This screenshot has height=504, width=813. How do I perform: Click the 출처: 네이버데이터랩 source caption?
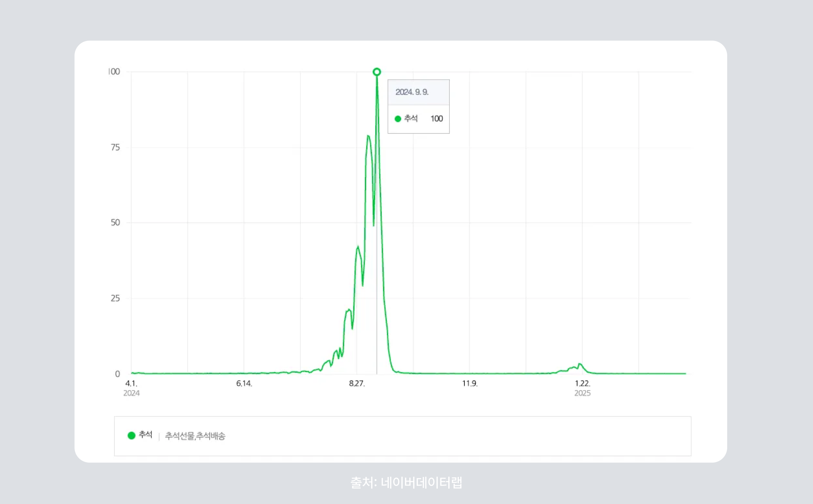pyautogui.click(x=406, y=483)
